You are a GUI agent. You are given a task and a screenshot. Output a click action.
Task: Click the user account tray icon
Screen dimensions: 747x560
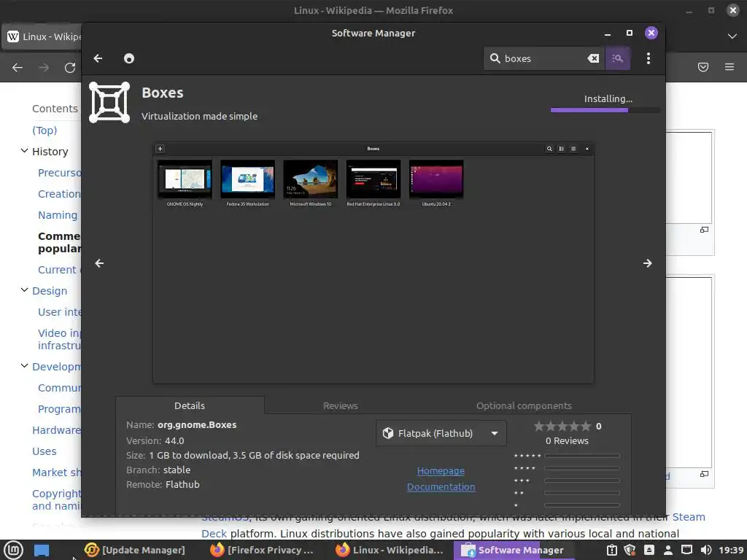click(x=668, y=550)
